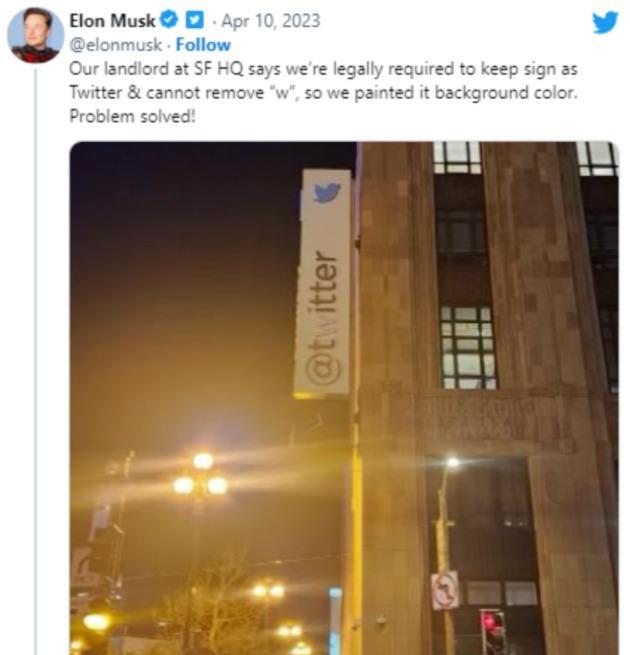Click the tweet line starting "Our landlord"
The width and height of the screenshot is (630, 655).
point(323,69)
